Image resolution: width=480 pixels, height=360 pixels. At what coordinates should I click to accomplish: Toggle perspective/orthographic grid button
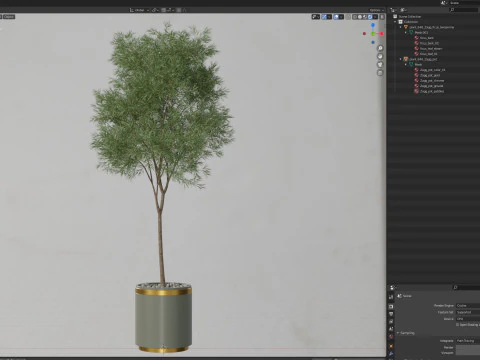coord(380,73)
